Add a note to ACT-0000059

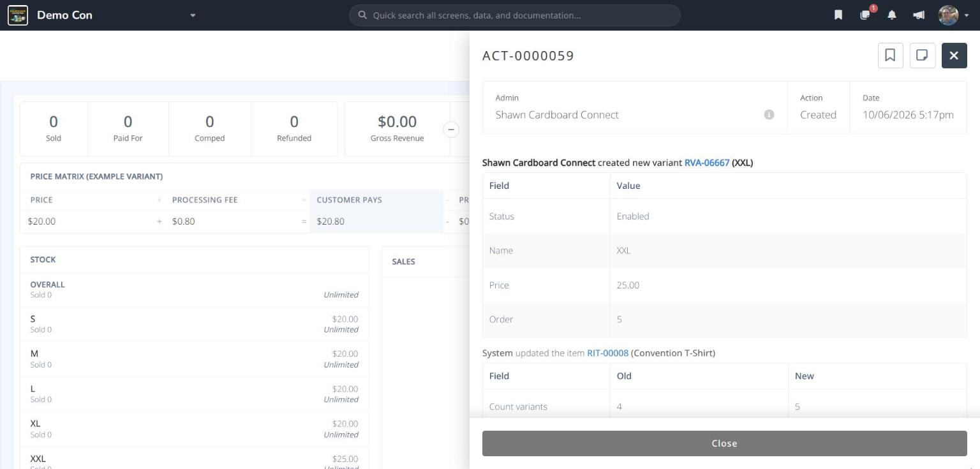(x=922, y=56)
